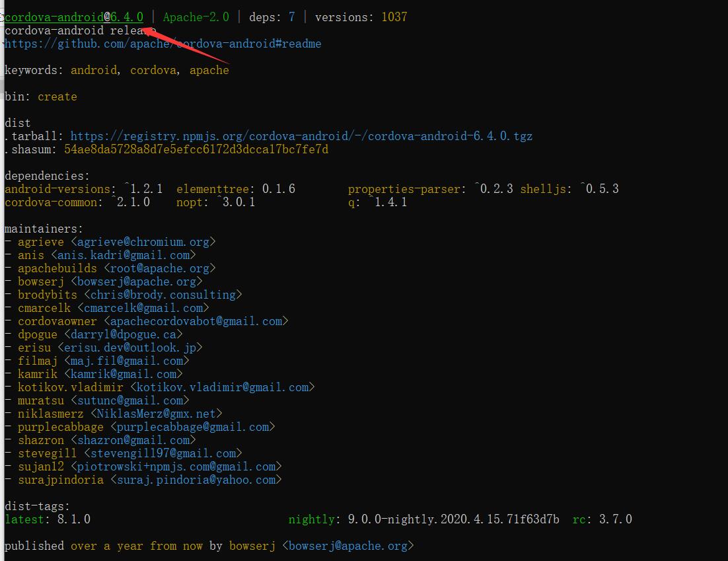This screenshot has height=561, width=728.
Task: Click the stevengill97@gmail.com email
Action: pyautogui.click(x=163, y=454)
